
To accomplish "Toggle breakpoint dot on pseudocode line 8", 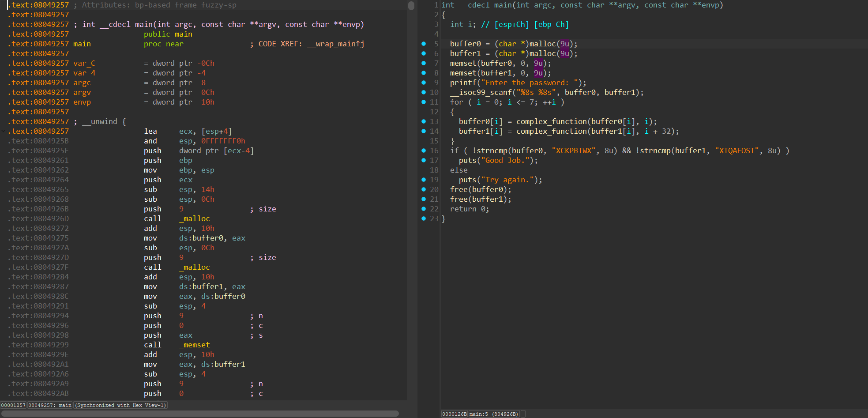I will 424,73.
